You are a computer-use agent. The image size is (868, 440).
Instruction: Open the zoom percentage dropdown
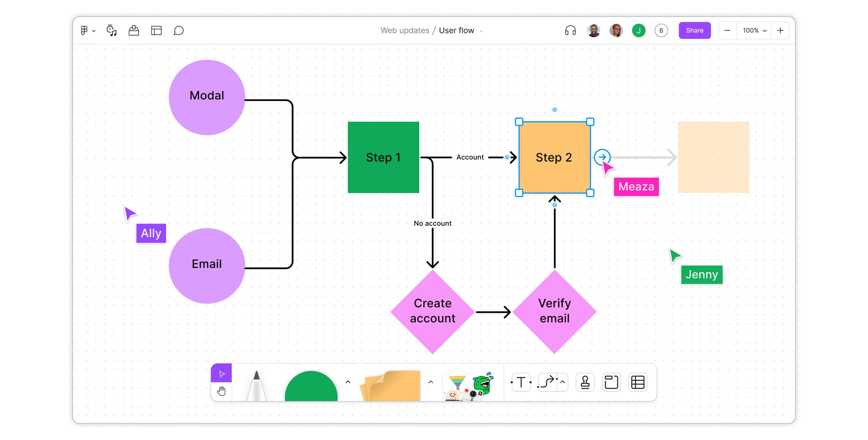[753, 30]
